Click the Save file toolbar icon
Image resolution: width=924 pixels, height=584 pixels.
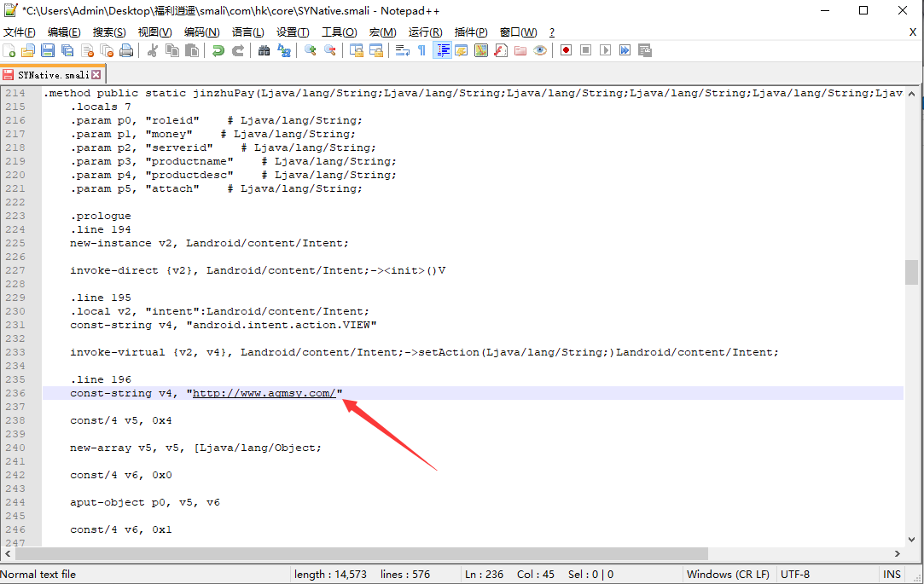pyautogui.click(x=48, y=51)
